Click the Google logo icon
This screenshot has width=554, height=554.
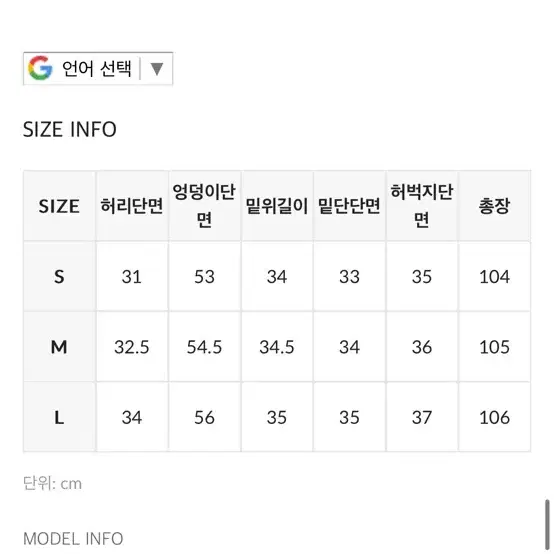pyautogui.click(x=40, y=68)
